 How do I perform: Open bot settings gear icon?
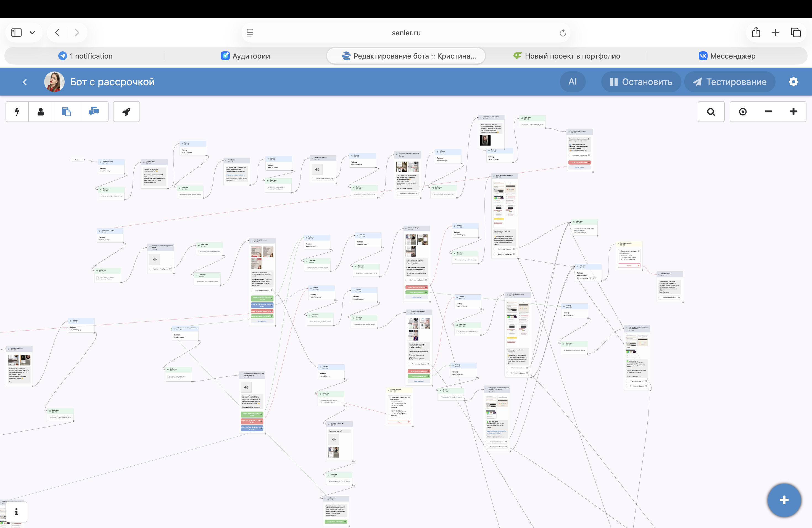click(x=793, y=82)
